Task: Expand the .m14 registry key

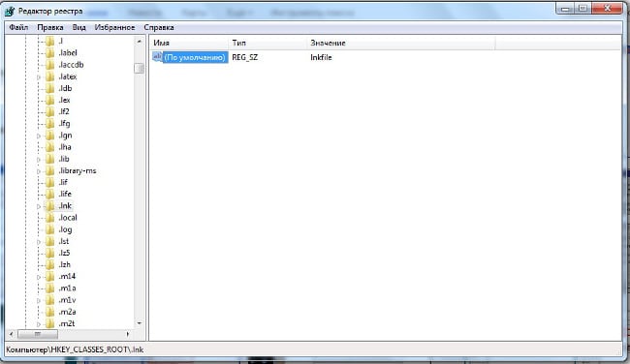Action: [x=39, y=277]
